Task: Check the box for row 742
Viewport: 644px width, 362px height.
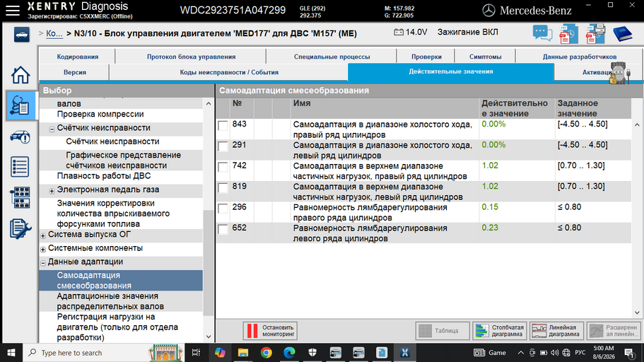Action: (x=223, y=167)
